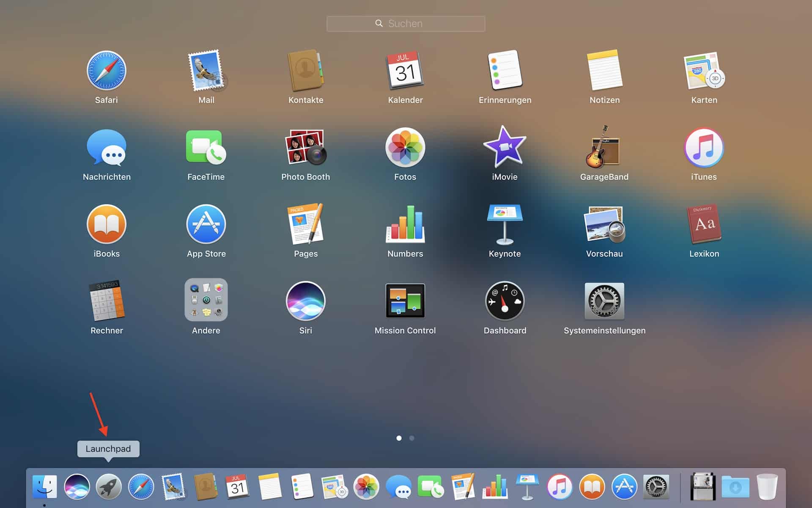
Task: Switch to the second Launchpad page dot
Action: 411,438
